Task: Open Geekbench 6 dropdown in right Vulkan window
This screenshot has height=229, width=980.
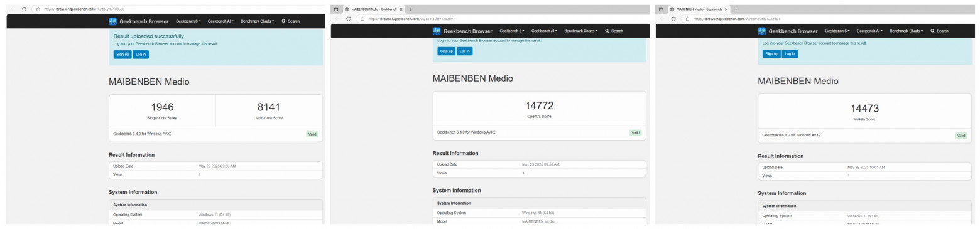Action: point(837,31)
